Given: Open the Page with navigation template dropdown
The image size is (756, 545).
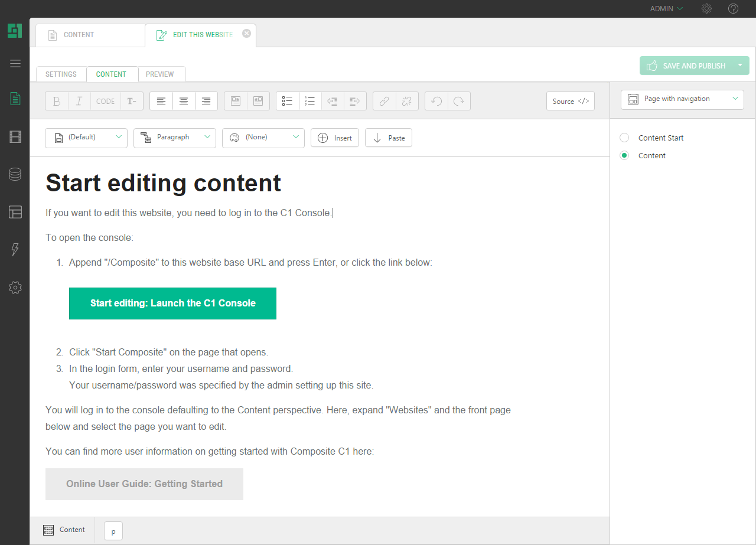Looking at the screenshot, I should [x=682, y=99].
